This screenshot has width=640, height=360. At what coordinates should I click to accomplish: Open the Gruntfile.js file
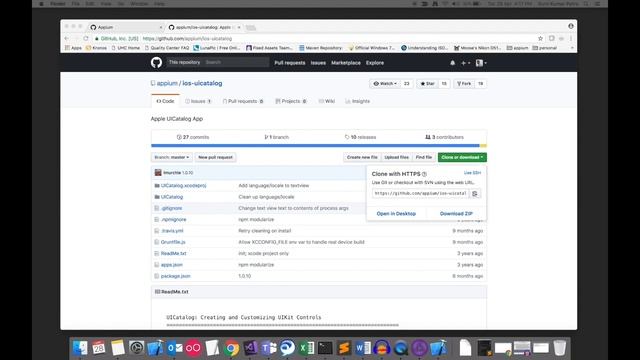(x=173, y=242)
